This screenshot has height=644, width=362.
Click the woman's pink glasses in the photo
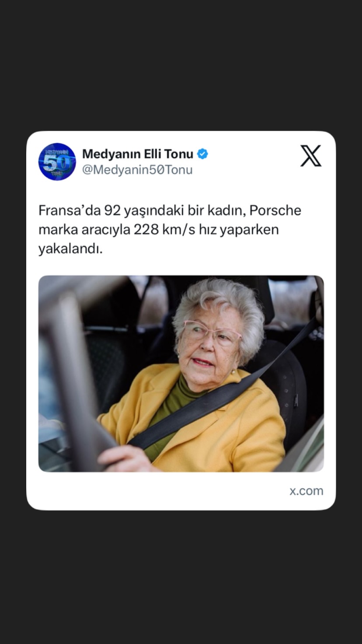212,332
